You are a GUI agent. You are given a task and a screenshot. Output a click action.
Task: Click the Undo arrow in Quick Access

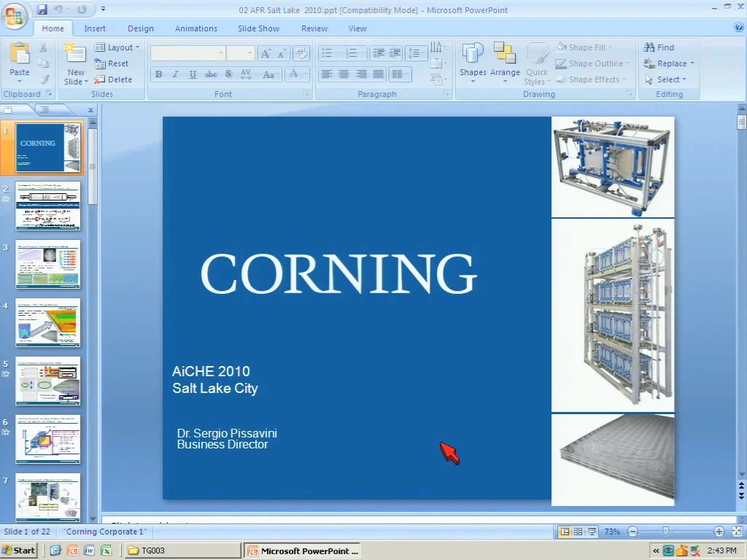(x=58, y=9)
